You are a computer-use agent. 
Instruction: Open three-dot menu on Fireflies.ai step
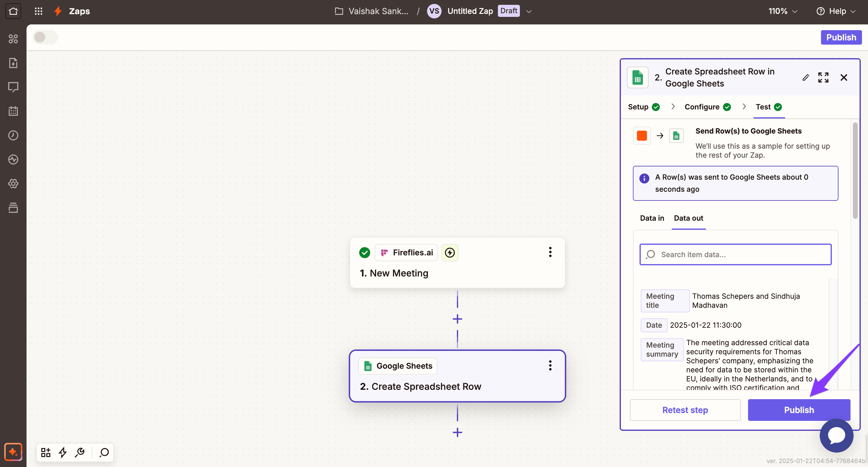coord(550,252)
